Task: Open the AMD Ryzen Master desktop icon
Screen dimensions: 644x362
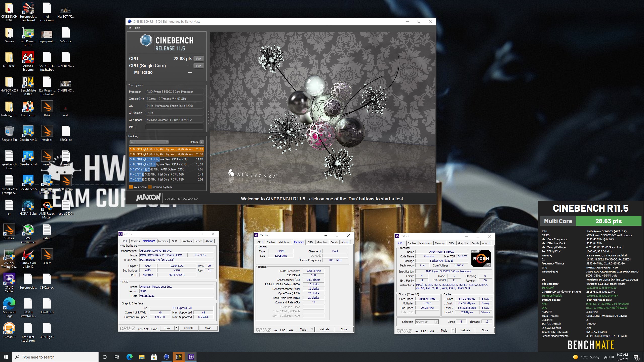Action: coord(47,209)
